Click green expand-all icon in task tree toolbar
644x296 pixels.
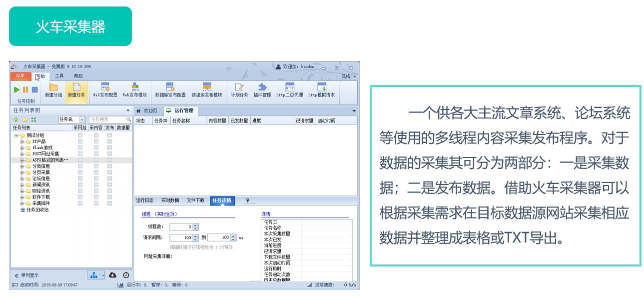(33, 119)
